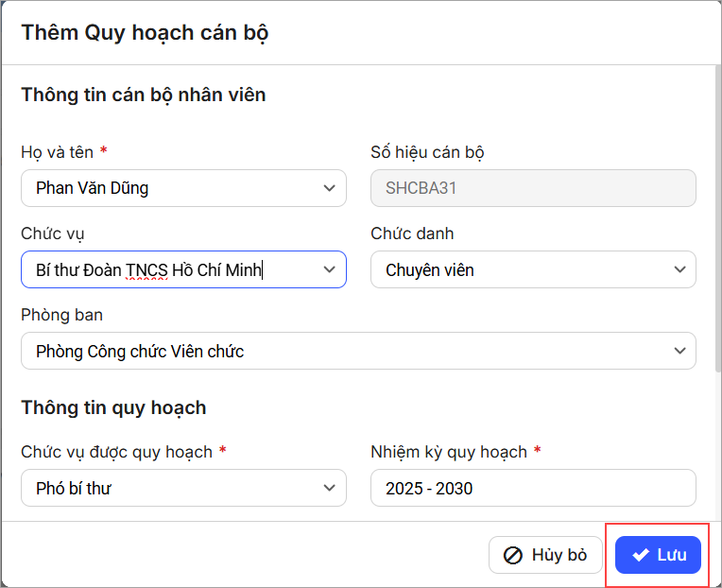Click the chevron arrow in Chức vụ field
This screenshot has width=722, height=588.
pyautogui.click(x=329, y=269)
